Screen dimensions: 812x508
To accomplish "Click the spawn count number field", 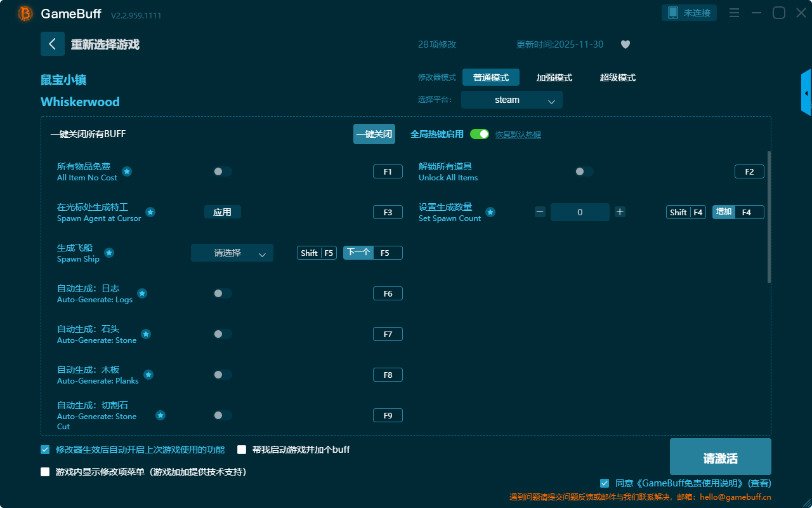I will (579, 212).
